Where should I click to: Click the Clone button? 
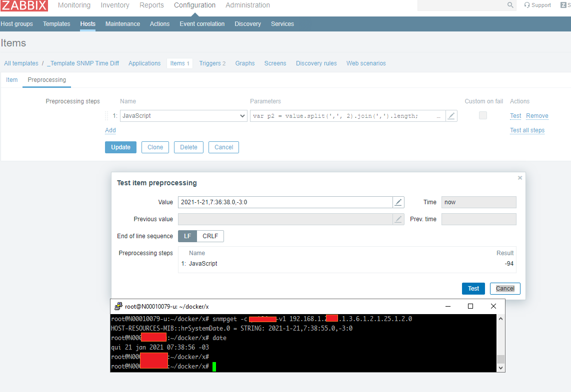click(x=155, y=147)
